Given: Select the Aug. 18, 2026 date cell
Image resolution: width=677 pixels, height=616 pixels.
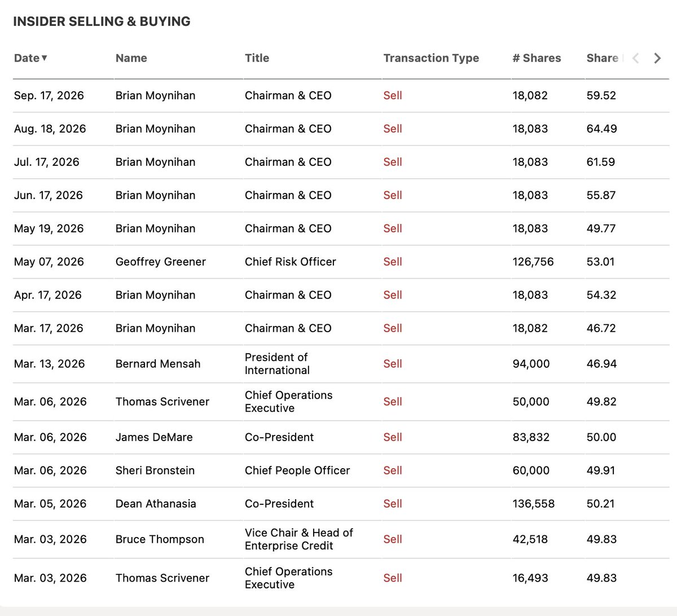Looking at the screenshot, I should [x=50, y=129].
